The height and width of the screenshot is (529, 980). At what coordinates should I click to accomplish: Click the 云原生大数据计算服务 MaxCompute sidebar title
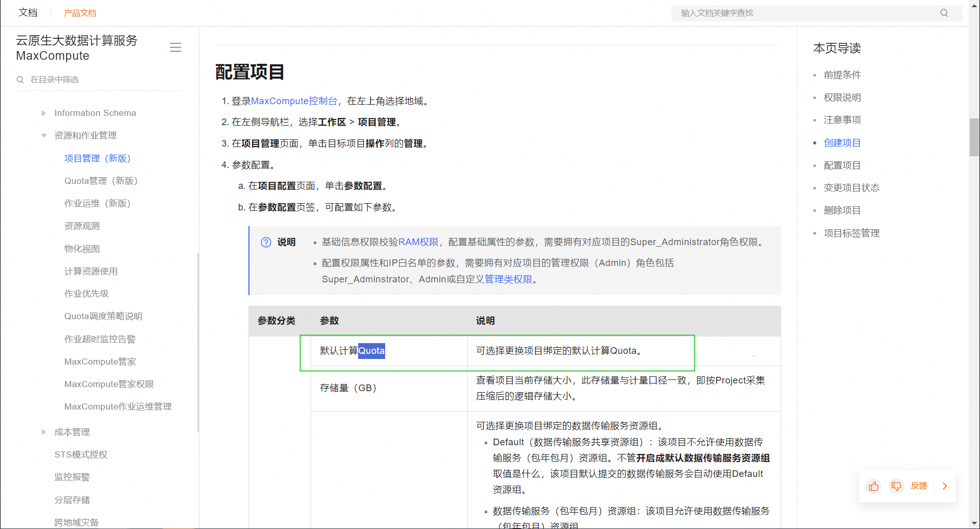pos(77,48)
